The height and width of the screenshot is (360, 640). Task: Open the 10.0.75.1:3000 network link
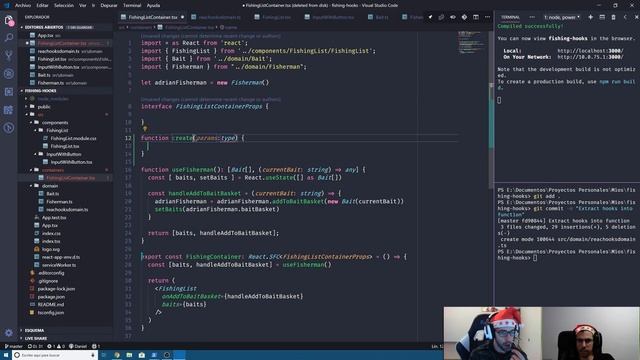590,57
